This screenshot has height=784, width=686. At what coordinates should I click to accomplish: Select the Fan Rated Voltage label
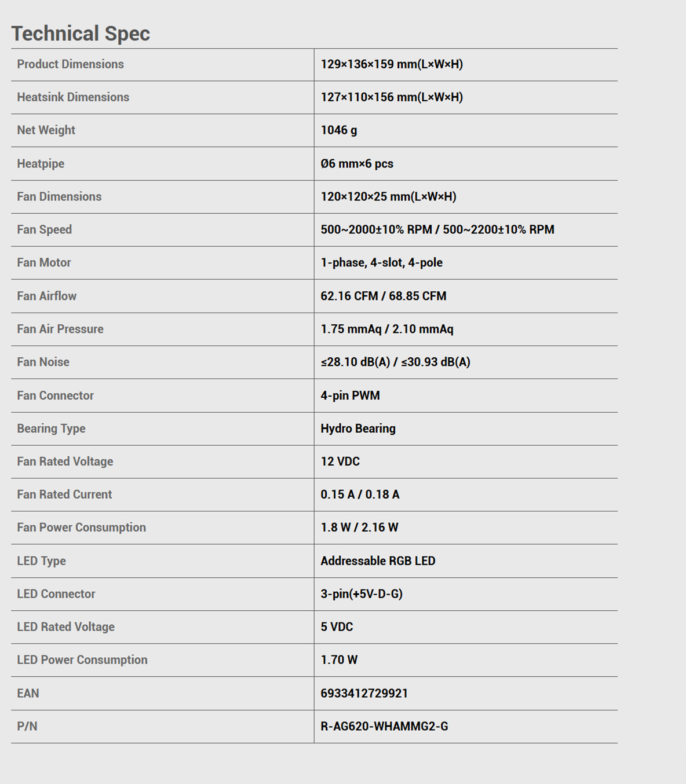click(x=65, y=461)
